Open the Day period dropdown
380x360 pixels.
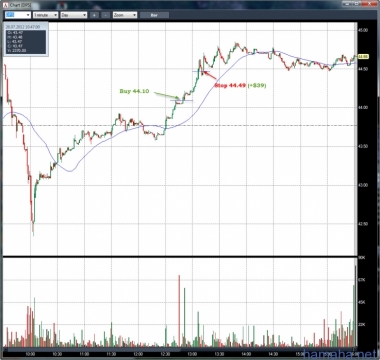pyautogui.click(x=73, y=15)
